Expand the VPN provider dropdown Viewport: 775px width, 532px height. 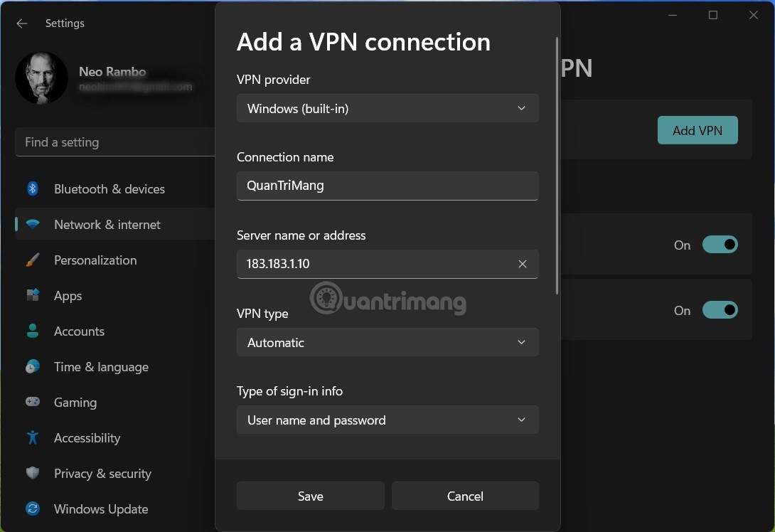pyautogui.click(x=387, y=108)
